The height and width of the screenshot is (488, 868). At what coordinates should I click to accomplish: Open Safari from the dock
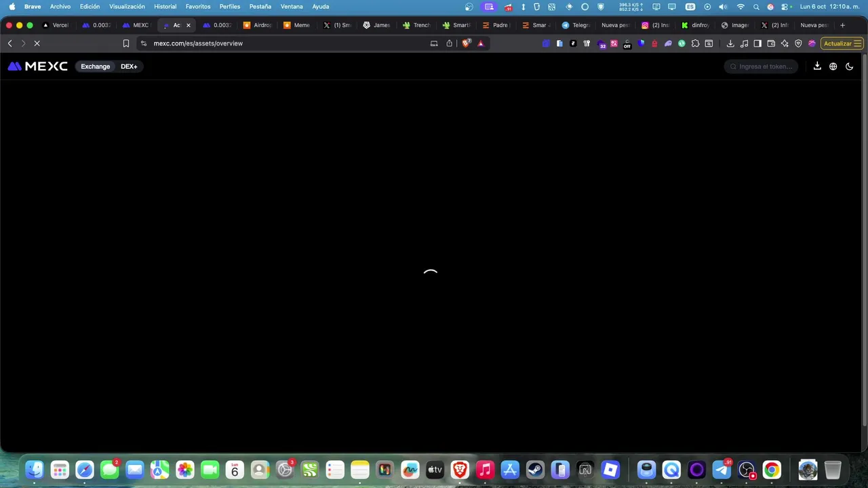click(x=85, y=470)
